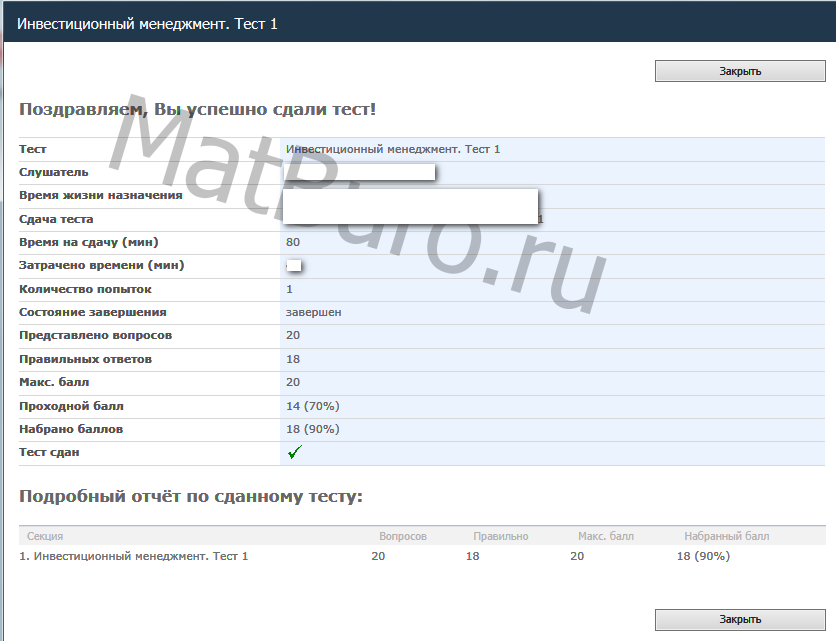Select the Набранный балл column header

pyautogui.click(x=726, y=536)
